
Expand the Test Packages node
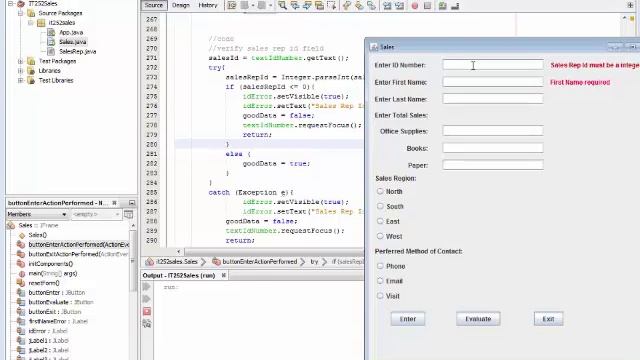coord(20,61)
